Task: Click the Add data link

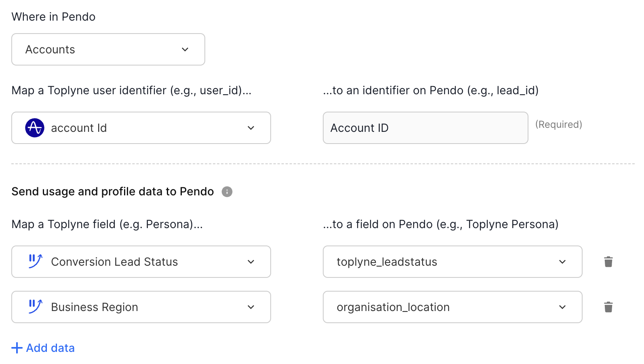Action: tap(51, 348)
